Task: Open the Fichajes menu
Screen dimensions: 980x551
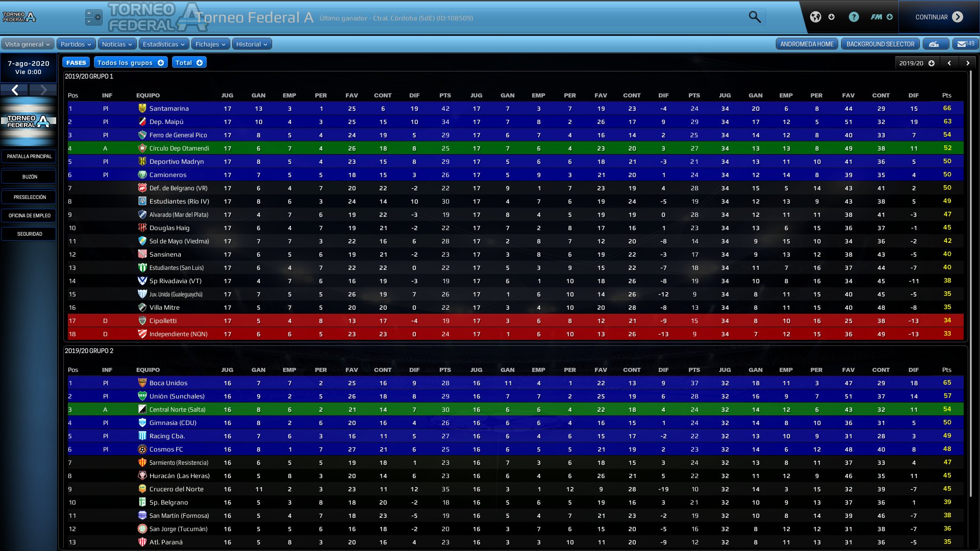Action: pos(210,44)
